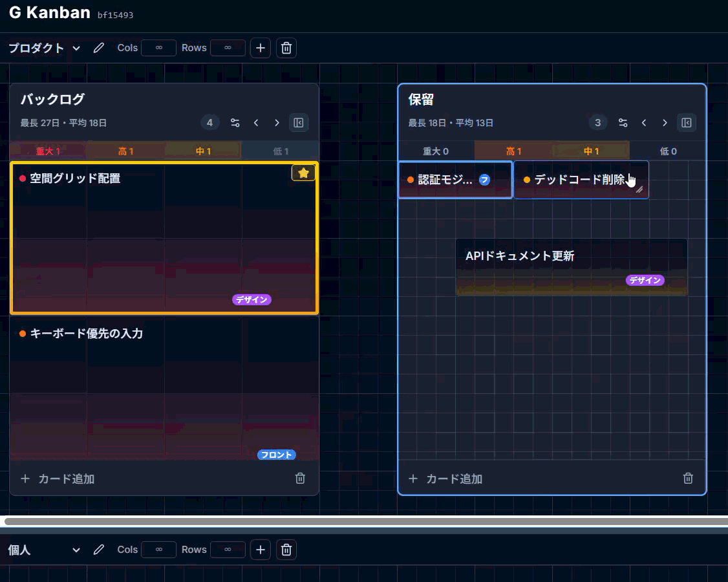Filter バックログ by 中 1 priority
This screenshot has height=582, width=728.
tap(203, 151)
